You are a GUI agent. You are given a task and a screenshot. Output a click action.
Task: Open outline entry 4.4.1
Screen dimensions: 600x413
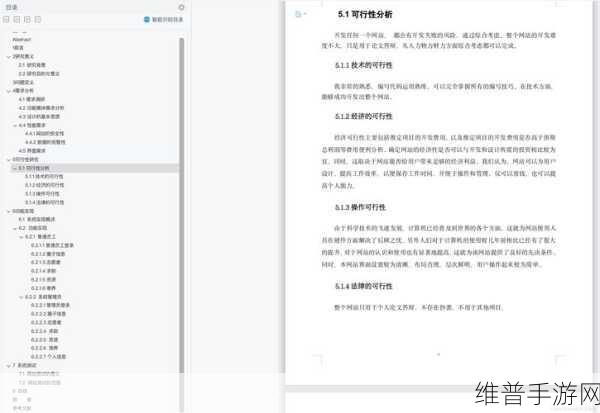tap(45, 134)
